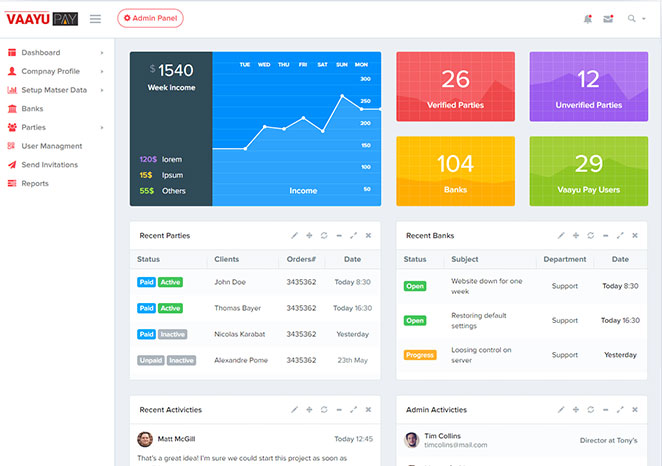Click Matt McGill's avatar thumbnail
Screen dimensions: 662x466
(145, 438)
